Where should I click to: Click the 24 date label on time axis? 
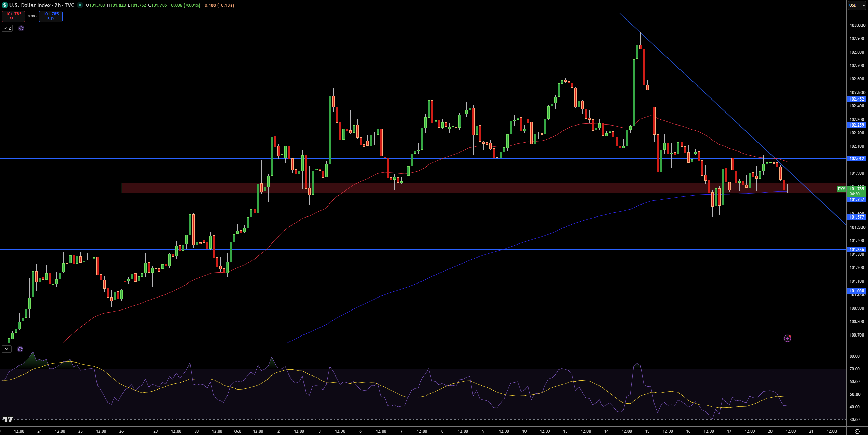tap(39, 431)
